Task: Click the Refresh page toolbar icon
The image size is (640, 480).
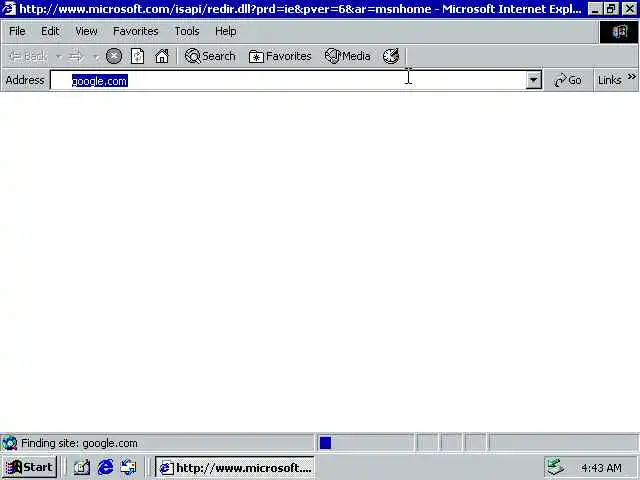Action: pos(138,56)
